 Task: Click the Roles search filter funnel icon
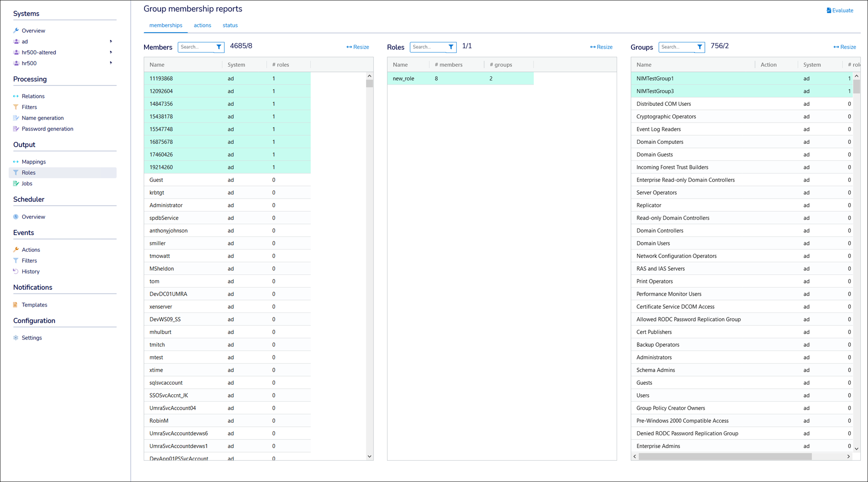451,47
